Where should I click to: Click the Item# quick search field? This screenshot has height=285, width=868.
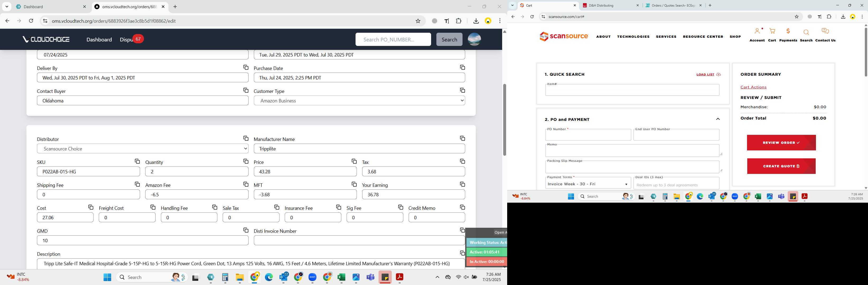coord(632,90)
